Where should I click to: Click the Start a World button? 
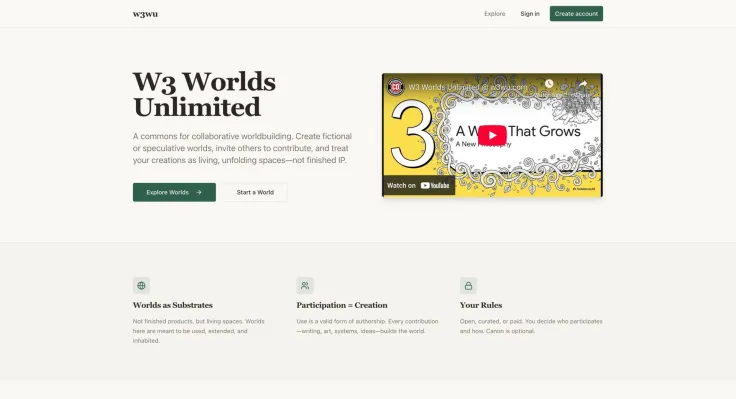(255, 192)
